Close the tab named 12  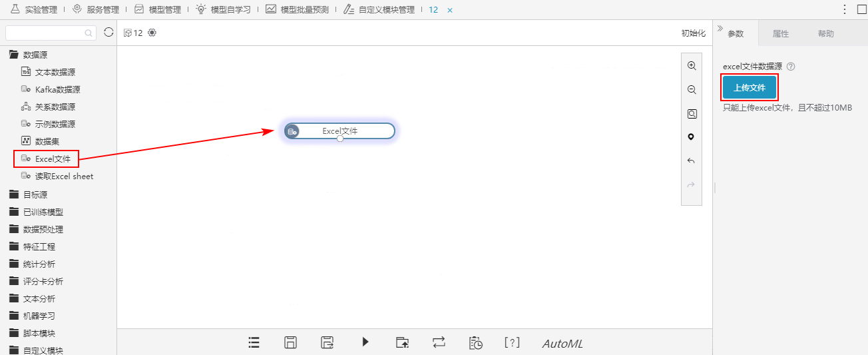click(450, 10)
